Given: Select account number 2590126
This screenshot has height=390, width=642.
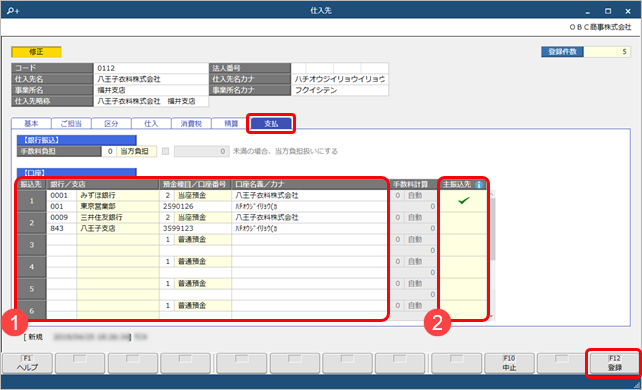Looking at the screenshot, I should pyautogui.click(x=195, y=207).
